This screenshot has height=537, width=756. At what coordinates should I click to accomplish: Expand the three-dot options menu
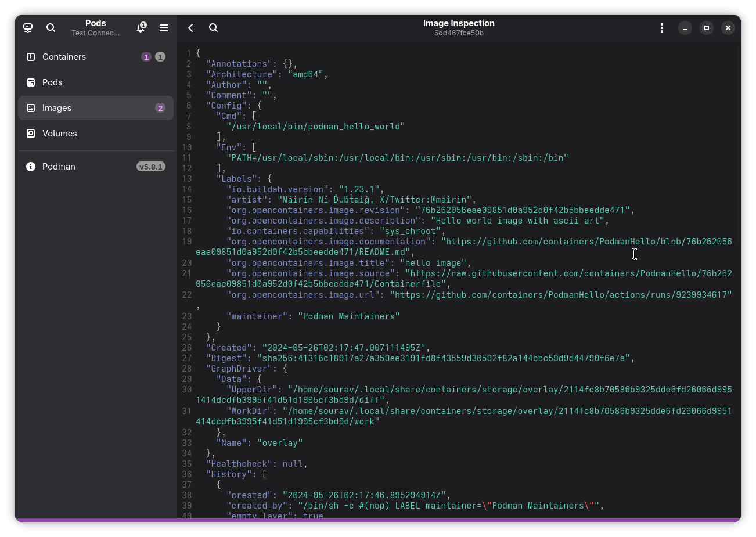tap(661, 28)
